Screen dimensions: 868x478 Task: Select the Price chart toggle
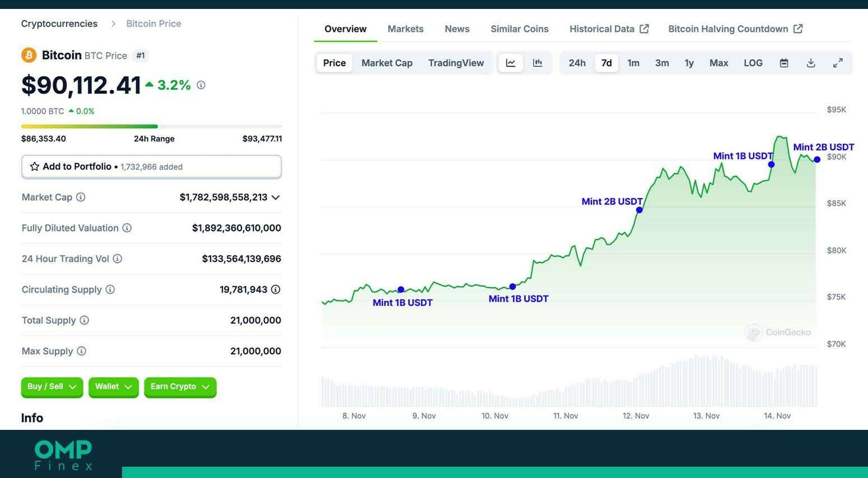tap(334, 63)
